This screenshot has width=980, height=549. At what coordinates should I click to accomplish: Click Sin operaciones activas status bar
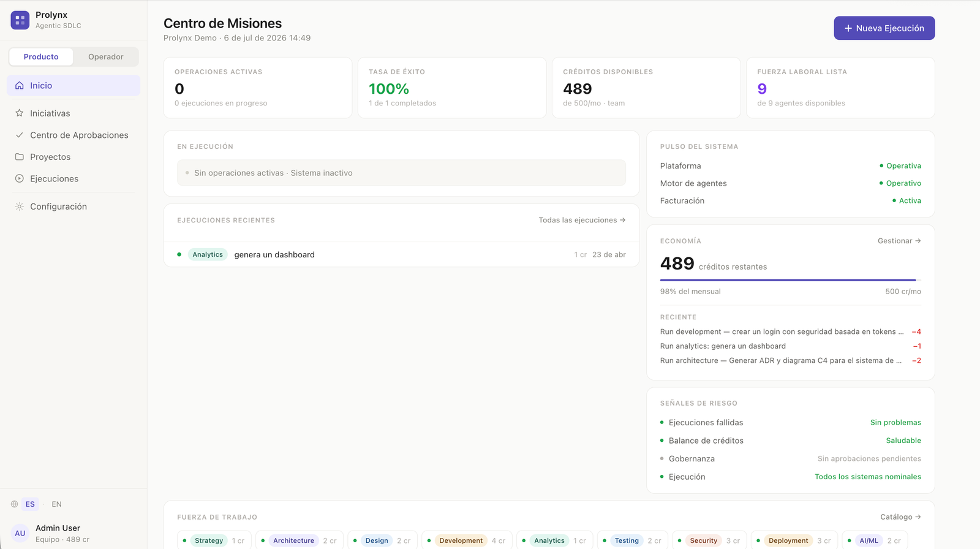(x=401, y=173)
